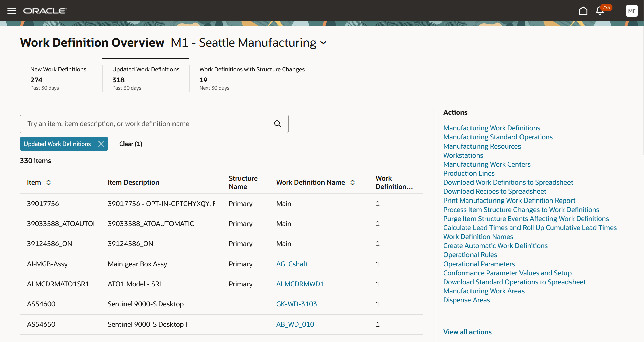Image resolution: width=644 pixels, height=342 pixels.
Task: Expand the M1 - Seattle Manufacturing organization selector
Action: [x=324, y=43]
